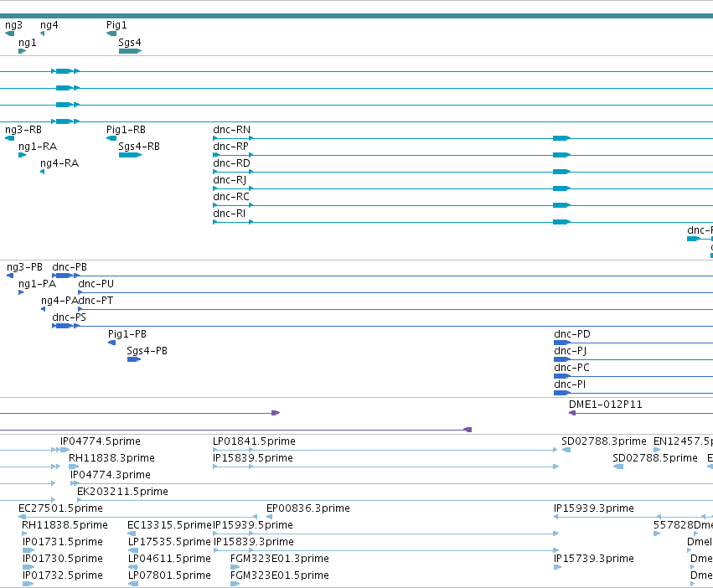Select the IP04774.3prime EST label

click(x=111, y=475)
